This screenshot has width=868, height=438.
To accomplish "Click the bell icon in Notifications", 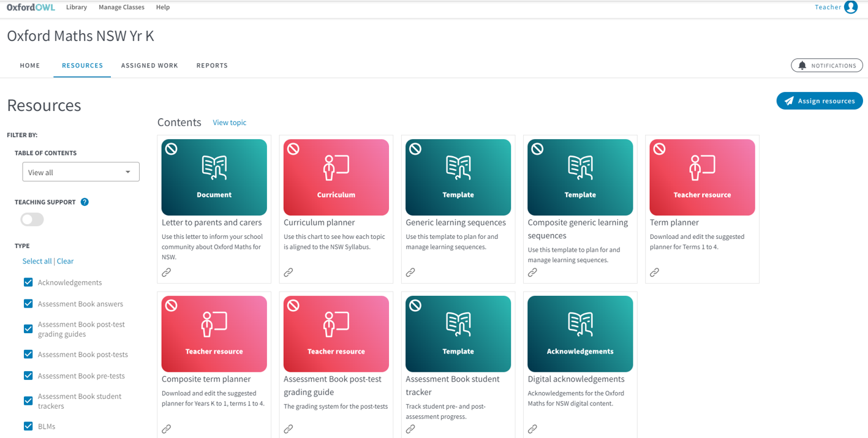I will tap(802, 66).
